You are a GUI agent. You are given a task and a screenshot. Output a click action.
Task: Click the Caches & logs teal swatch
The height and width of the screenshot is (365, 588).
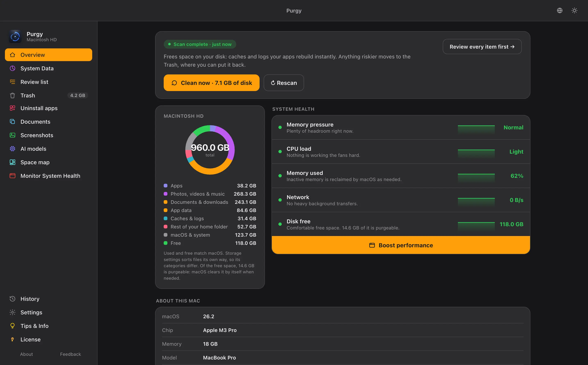pos(166,218)
